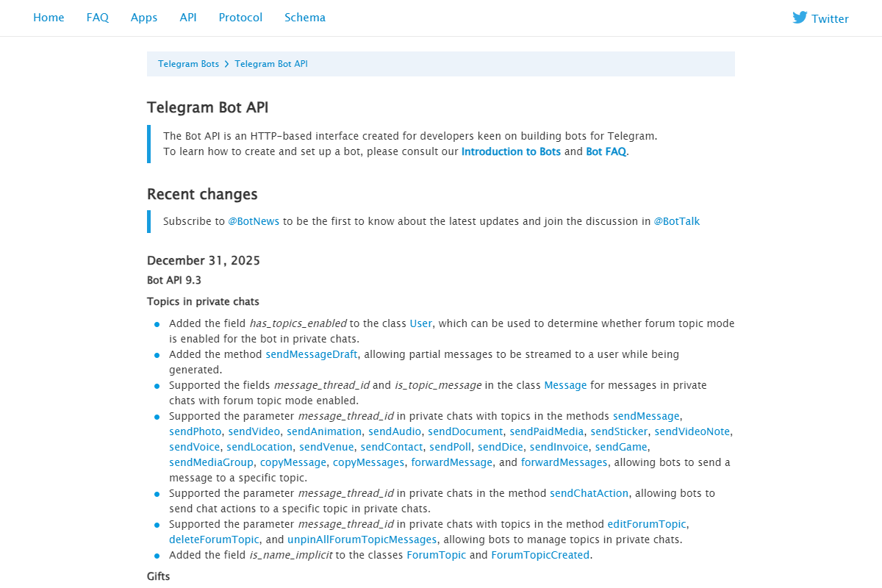
Task: Follow the @BotNews channel link
Action: click(254, 220)
